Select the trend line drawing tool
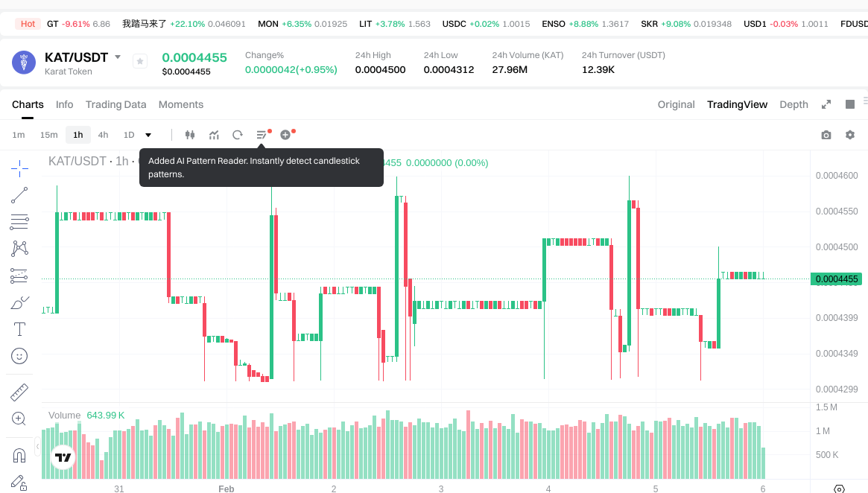Image resolution: width=868 pixels, height=493 pixels. (x=19, y=195)
